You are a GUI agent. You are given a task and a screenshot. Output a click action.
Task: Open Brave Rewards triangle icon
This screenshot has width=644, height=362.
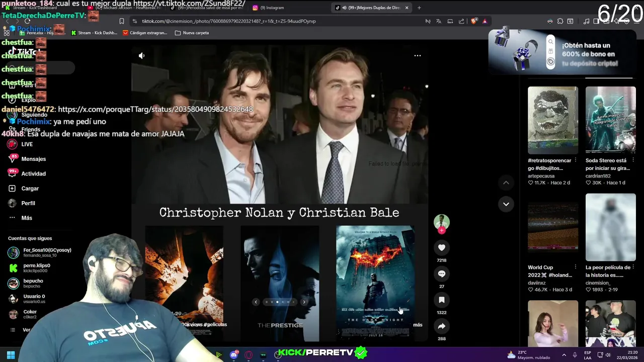(485, 21)
